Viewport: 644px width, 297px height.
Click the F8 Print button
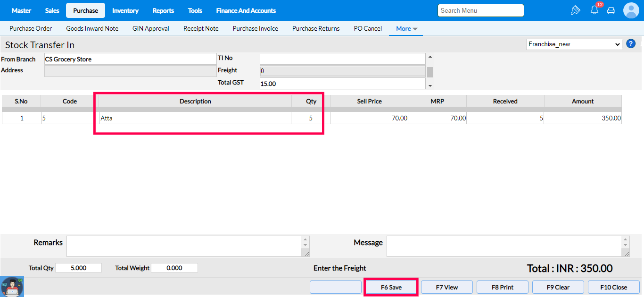[503, 287]
